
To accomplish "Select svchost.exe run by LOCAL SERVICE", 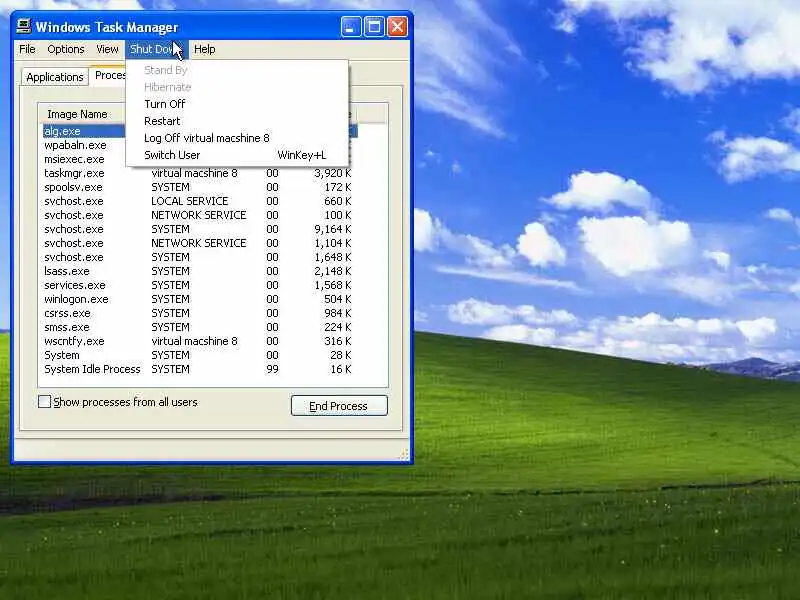I will coord(197,201).
